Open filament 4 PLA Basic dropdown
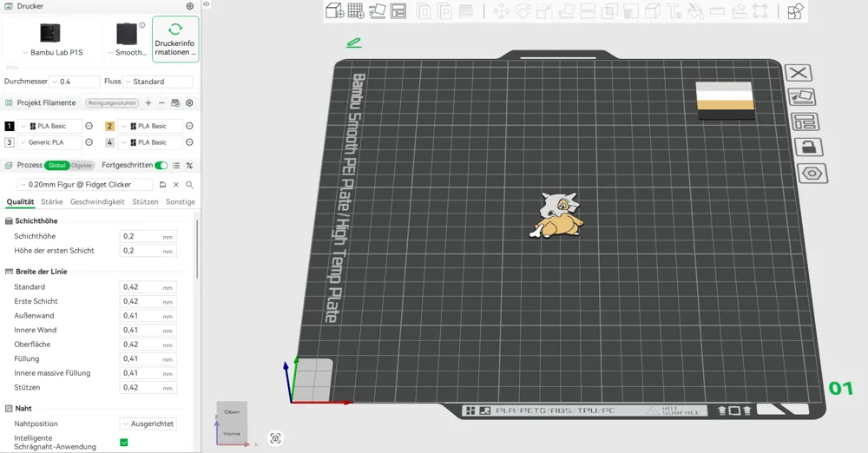The image size is (868, 453). click(150, 142)
